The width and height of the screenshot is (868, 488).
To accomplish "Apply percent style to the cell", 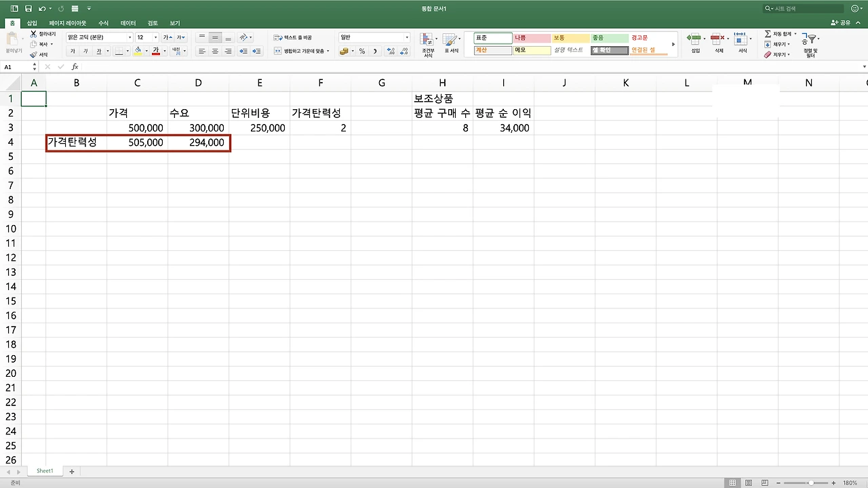I will click(362, 51).
